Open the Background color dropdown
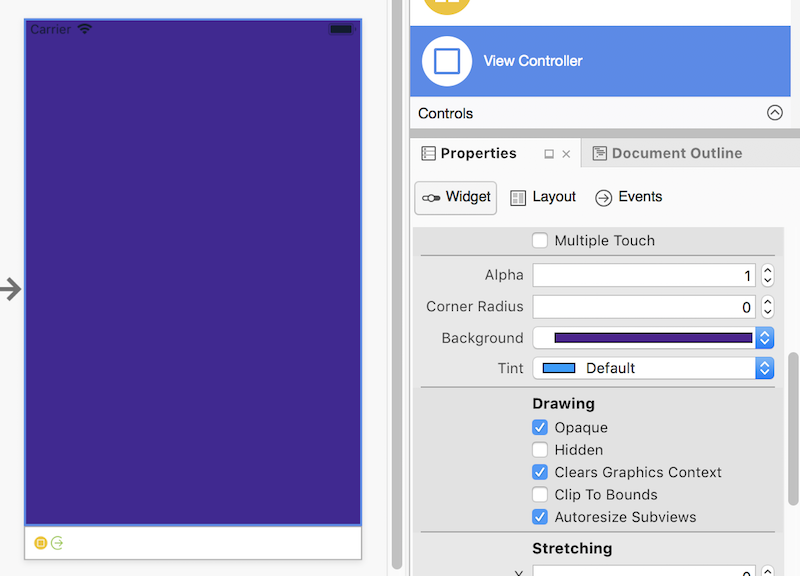 [x=764, y=338]
